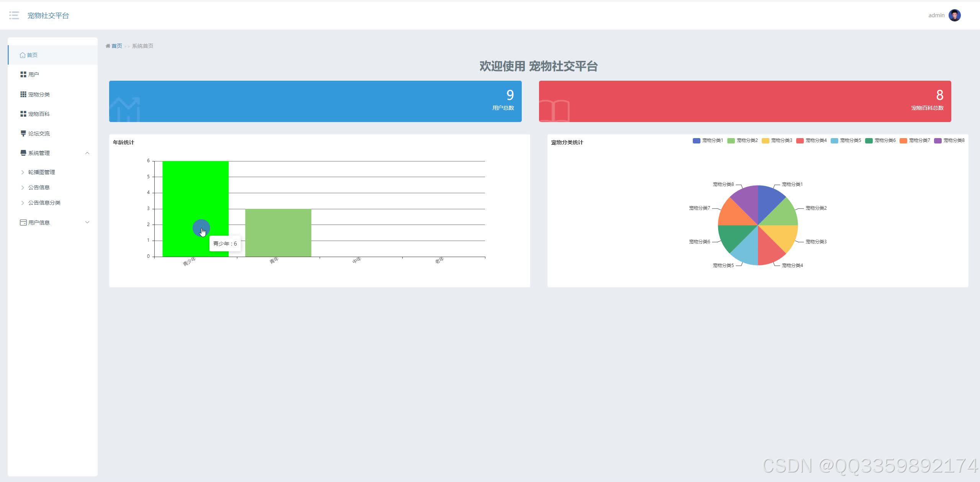Toggle 宠物分类1 legend item in pie chart
This screenshot has height=482, width=980.
[x=708, y=140]
